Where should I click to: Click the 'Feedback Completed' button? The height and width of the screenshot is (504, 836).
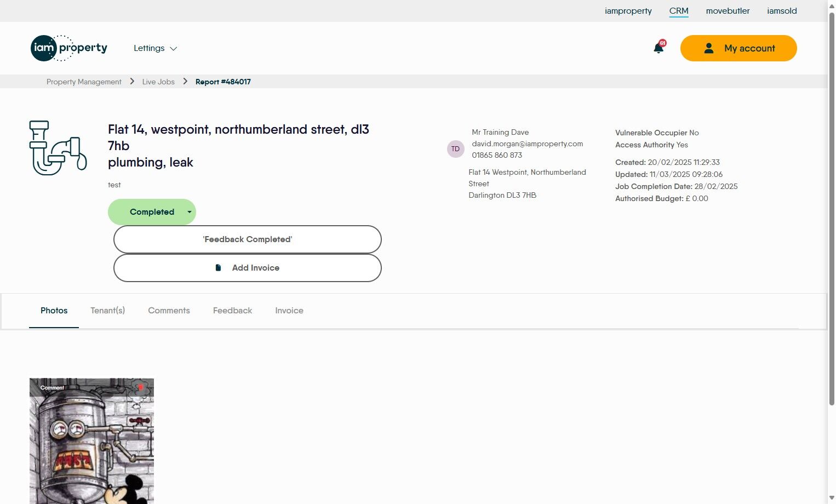point(248,239)
